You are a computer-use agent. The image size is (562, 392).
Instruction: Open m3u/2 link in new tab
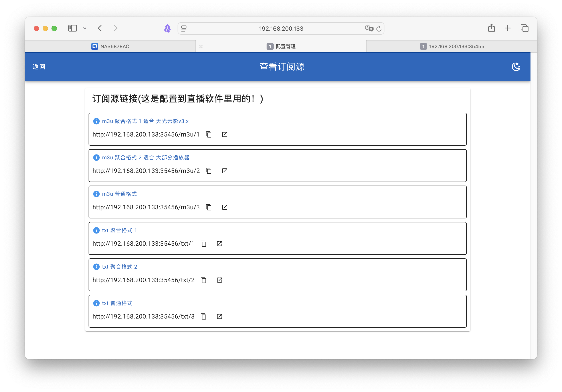[x=225, y=171]
